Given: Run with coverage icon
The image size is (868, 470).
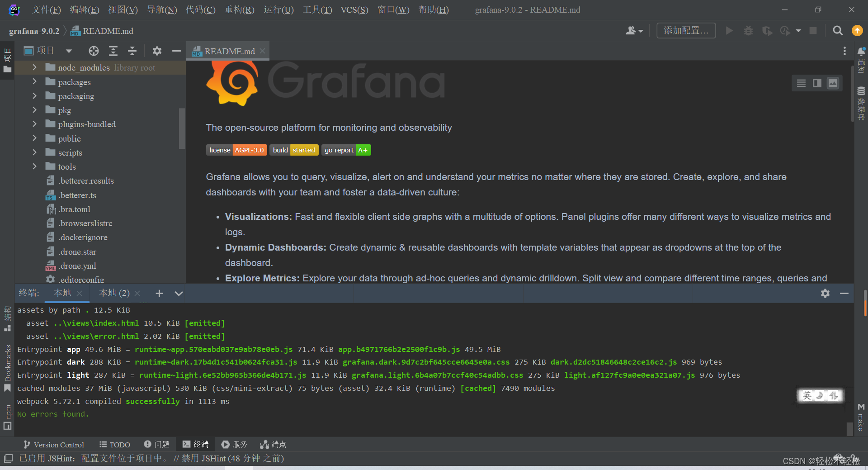Looking at the screenshot, I should point(767,31).
